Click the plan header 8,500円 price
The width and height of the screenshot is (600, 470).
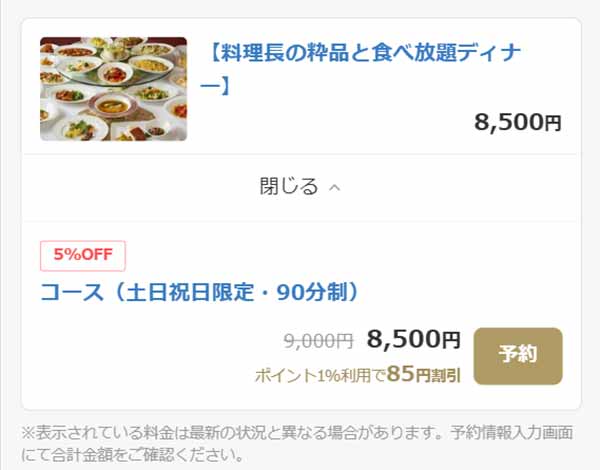coord(518,122)
